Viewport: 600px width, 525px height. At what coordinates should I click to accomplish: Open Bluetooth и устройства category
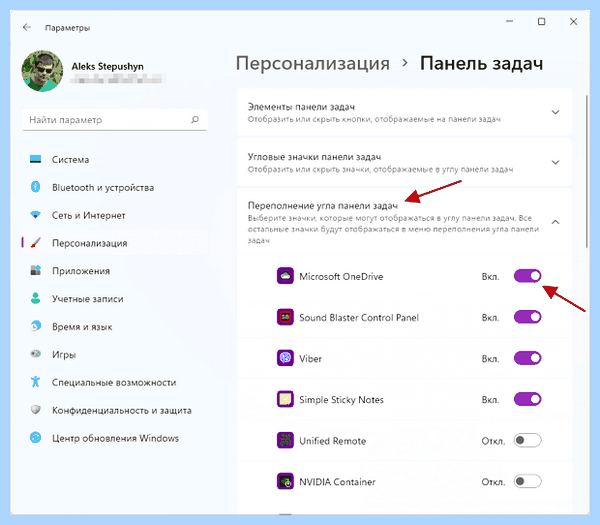pyautogui.click(x=115, y=187)
